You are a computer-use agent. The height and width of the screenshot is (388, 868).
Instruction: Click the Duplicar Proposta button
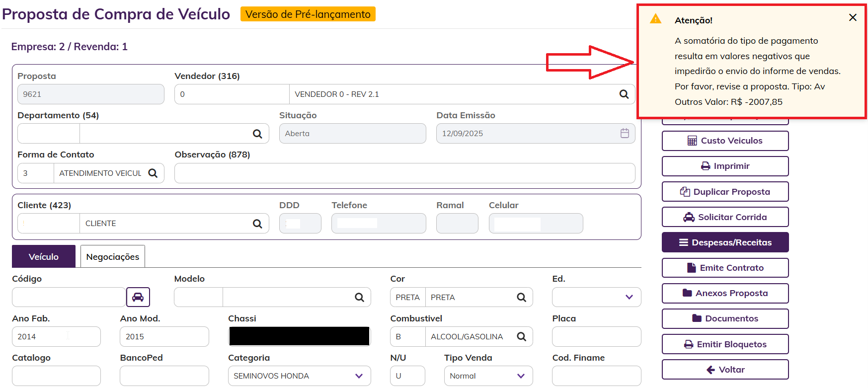pyautogui.click(x=725, y=192)
